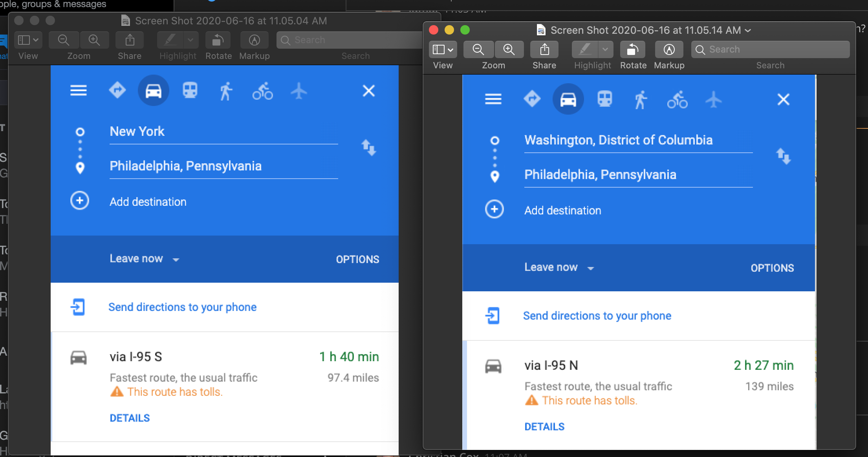Send directions to your phone in the Washington panel
Screen dimensions: 868x457
click(x=597, y=316)
